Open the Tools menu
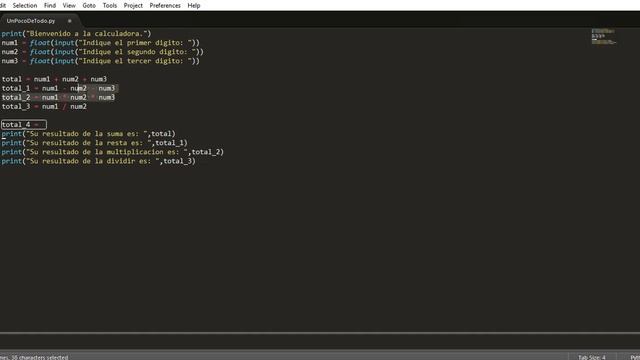Screen dimensions: 640x360 pyautogui.click(x=109, y=6)
